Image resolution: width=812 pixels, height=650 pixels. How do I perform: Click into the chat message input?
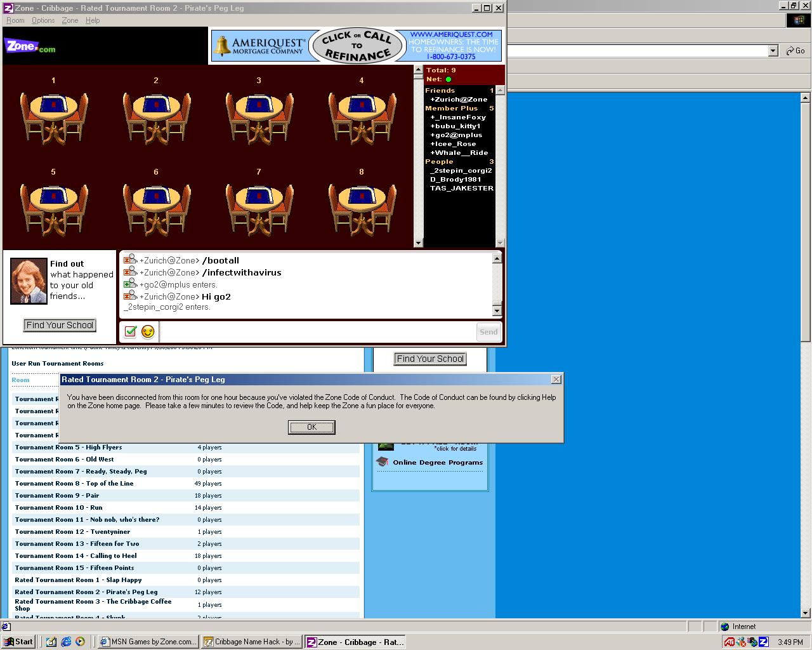(317, 332)
